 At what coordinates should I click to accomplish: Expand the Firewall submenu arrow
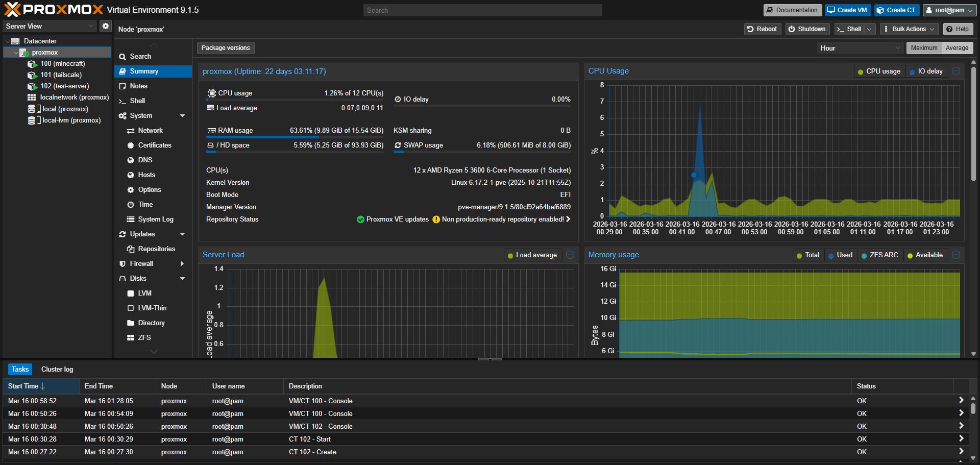coord(182,264)
